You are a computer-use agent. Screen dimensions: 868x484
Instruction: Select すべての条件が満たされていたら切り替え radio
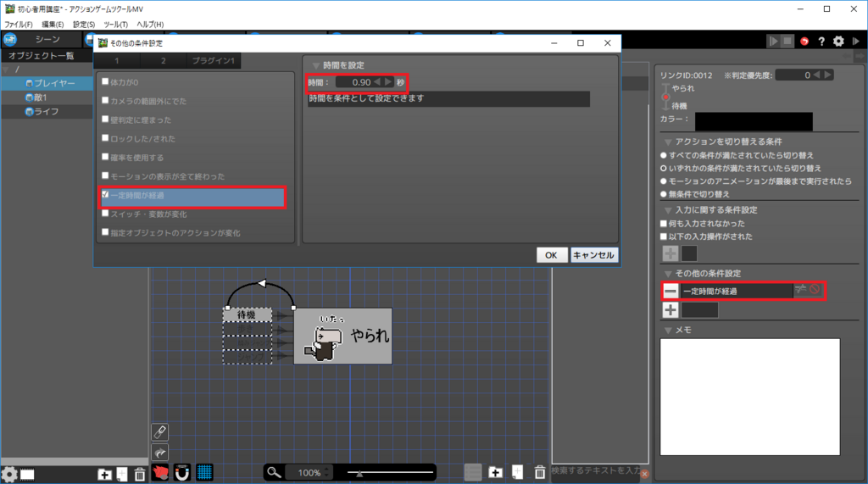coord(664,156)
